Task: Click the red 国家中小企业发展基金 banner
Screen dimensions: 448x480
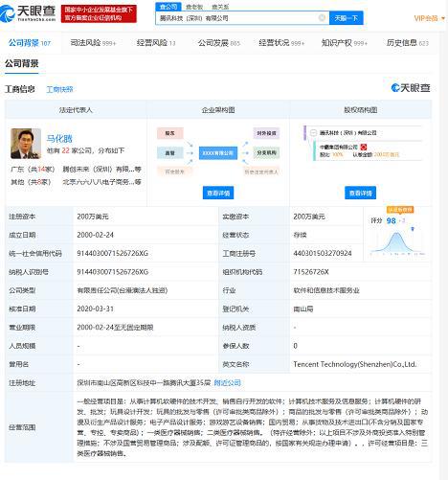Action: [99, 13]
